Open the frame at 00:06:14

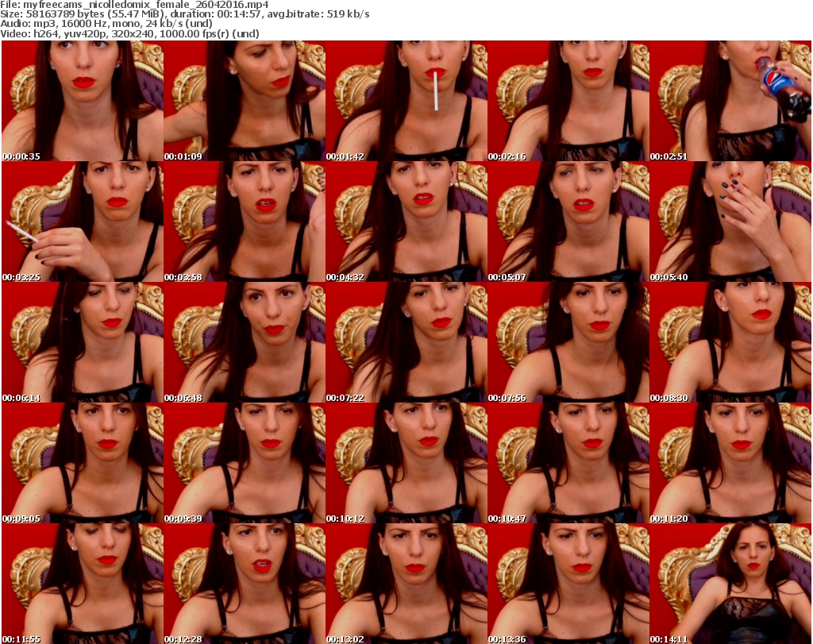click(x=83, y=343)
